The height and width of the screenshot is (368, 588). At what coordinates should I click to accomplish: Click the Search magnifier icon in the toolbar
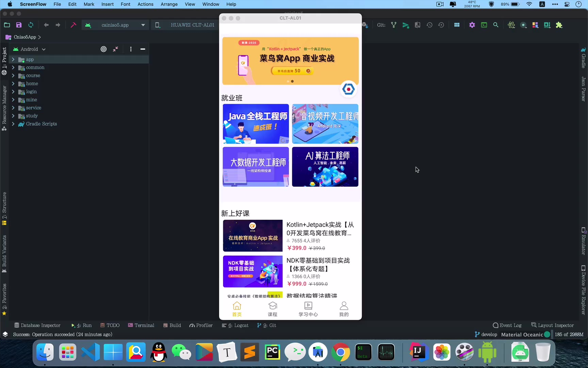pyautogui.click(x=496, y=25)
